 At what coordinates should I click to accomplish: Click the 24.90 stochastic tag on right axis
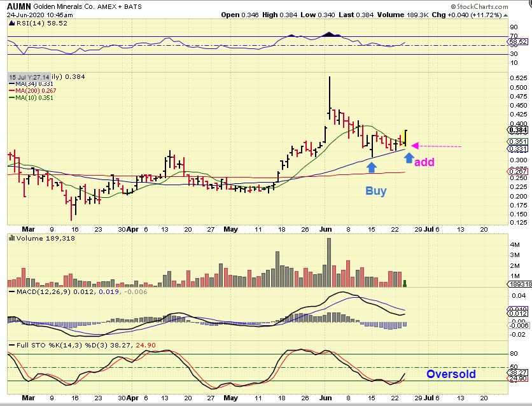[x=518, y=378]
